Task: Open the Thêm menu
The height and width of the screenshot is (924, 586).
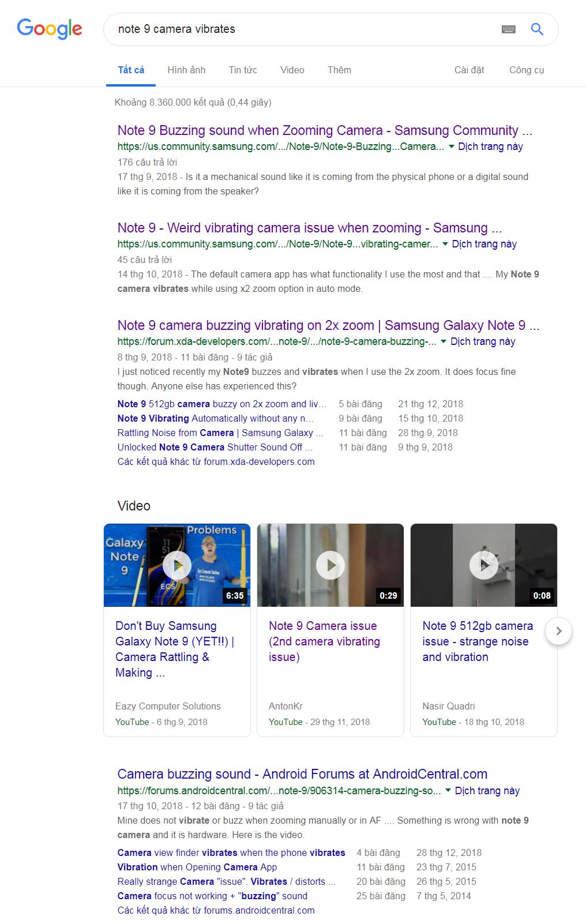Action: [x=339, y=70]
